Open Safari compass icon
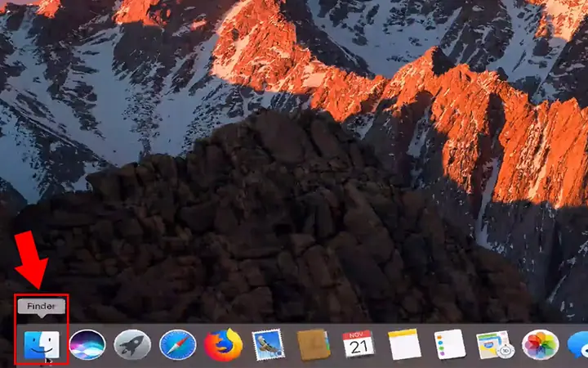The image size is (588, 368). [x=178, y=345]
